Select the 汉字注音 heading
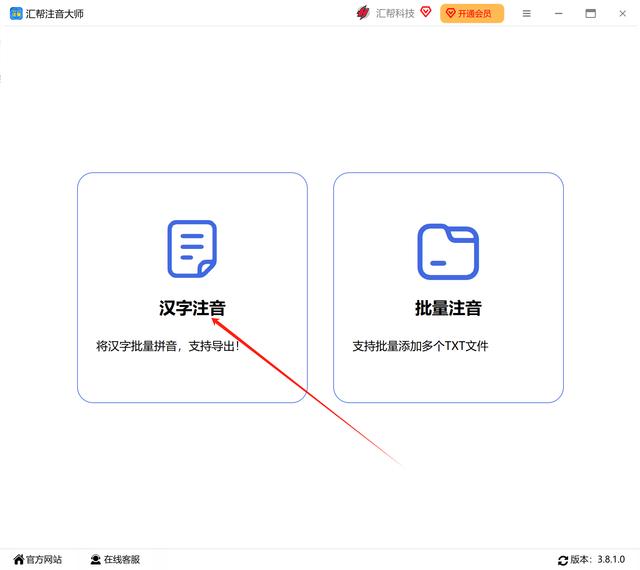Image resolution: width=640 pixels, height=570 pixels. click(x=192, y=308)
